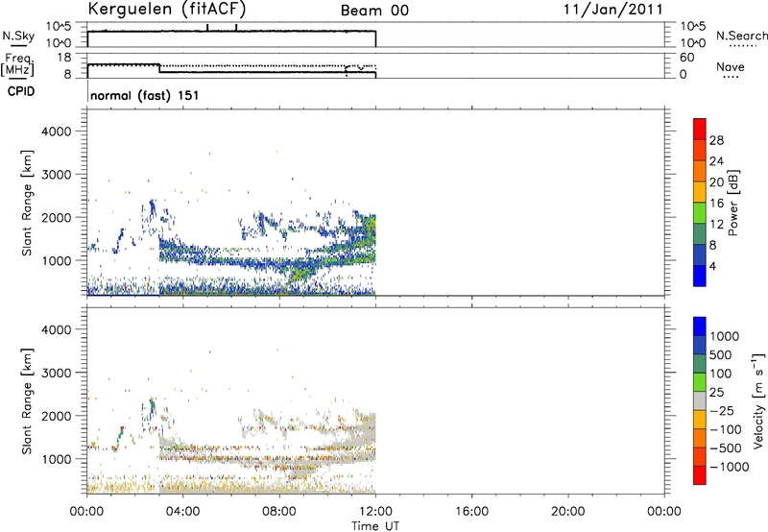The width and height of the screenshot is (768, 532).
Task: Click the "-1000" velocity colorbar label
Action: (729, 467)
